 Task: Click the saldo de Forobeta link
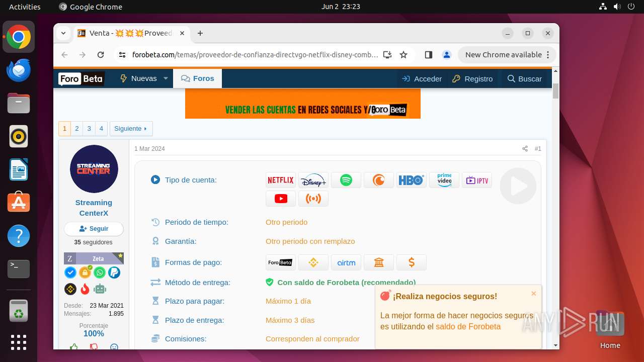[x=468, y=327]
